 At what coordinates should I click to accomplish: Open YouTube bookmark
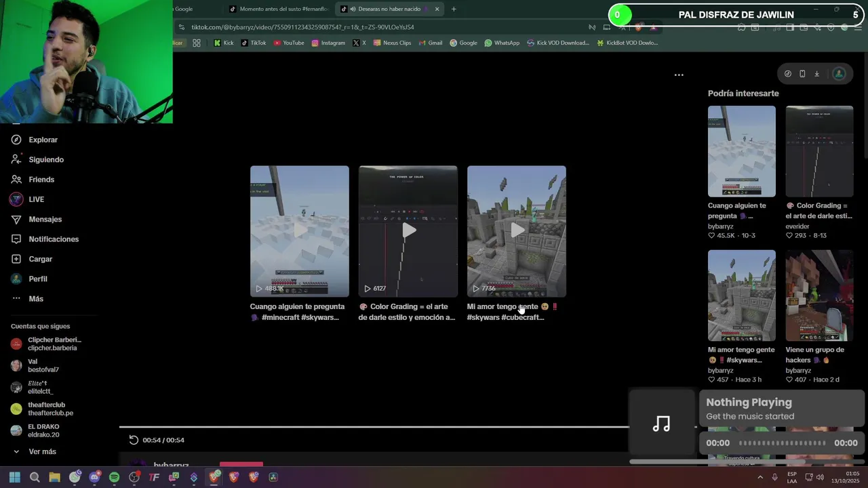288,43
